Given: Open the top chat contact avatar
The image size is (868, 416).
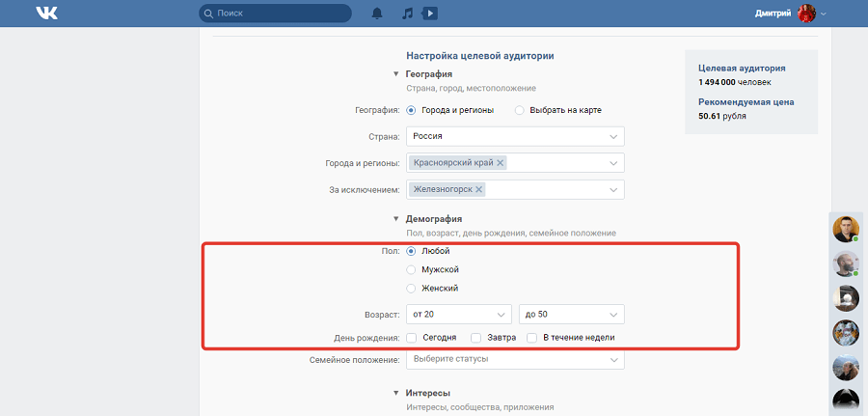Looking at the screenshot, I should pos(846,229).
